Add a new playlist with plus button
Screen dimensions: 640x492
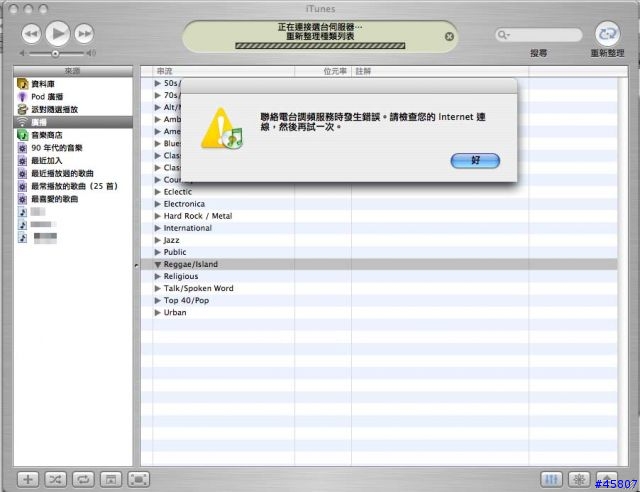(28, 479)
